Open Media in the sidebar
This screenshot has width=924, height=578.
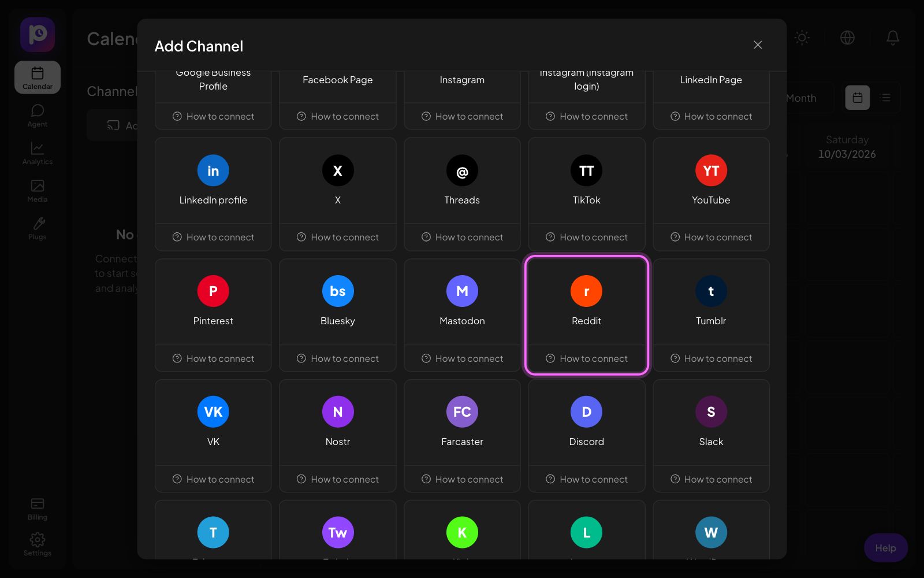[38, 191]
